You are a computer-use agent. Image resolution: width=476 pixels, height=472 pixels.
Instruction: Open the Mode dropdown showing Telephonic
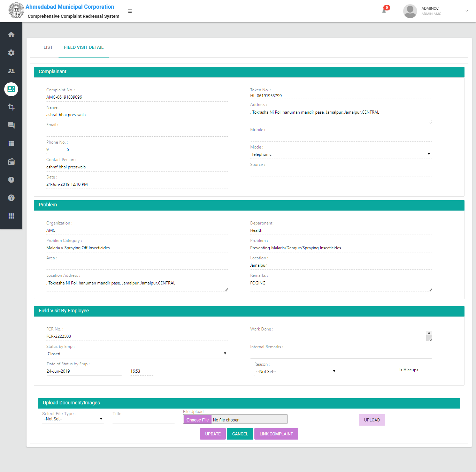(x=341, y=154)
